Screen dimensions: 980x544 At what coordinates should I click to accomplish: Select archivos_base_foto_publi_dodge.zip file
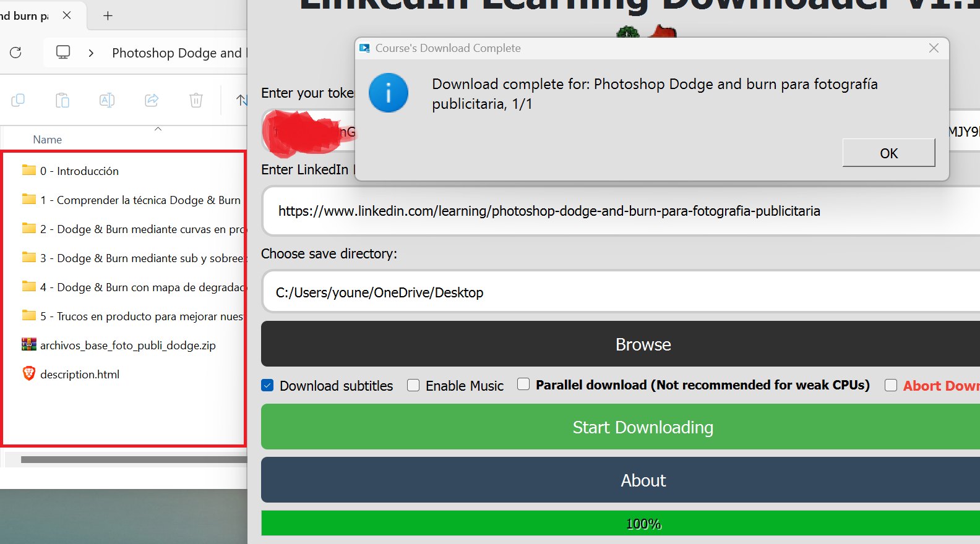tap(119, 345)
